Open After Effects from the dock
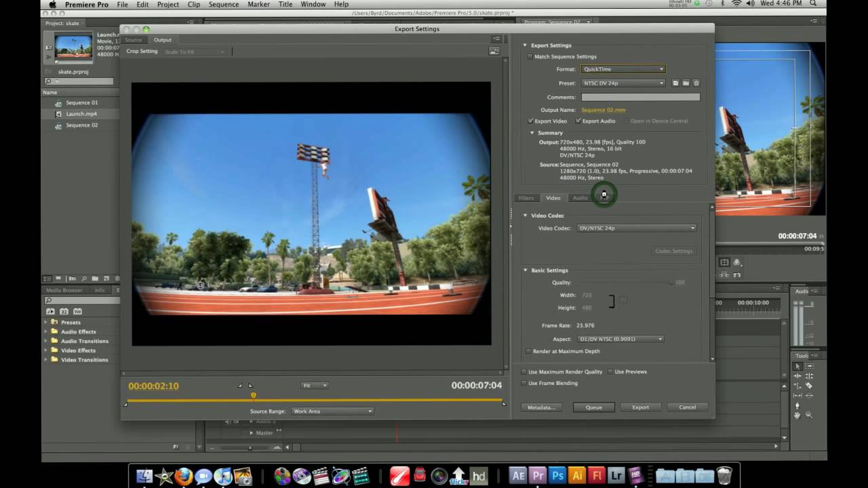Image resolution: width=868 pixels, height=488 pixels. pos(518,476)
